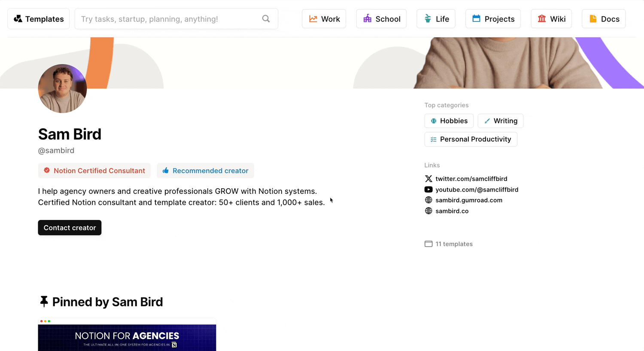Go to the Projects category
Viewport: 644px width, 351px height.
[x=493, y=19]
